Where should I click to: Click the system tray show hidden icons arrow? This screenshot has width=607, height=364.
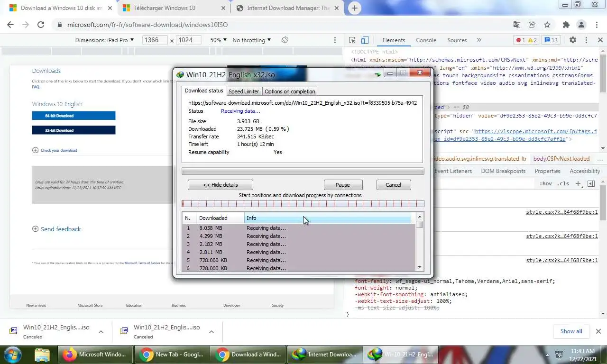548,355
